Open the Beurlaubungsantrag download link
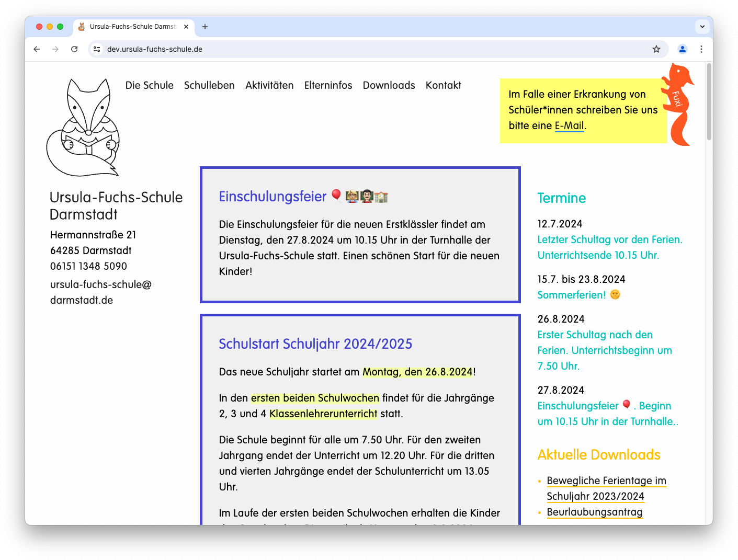This screenshot has width=738, height=560. [x=595, y=512]
